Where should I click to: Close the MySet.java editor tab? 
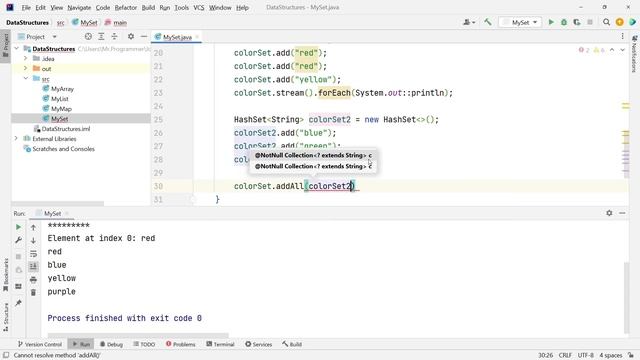click(x=197, y=37)
